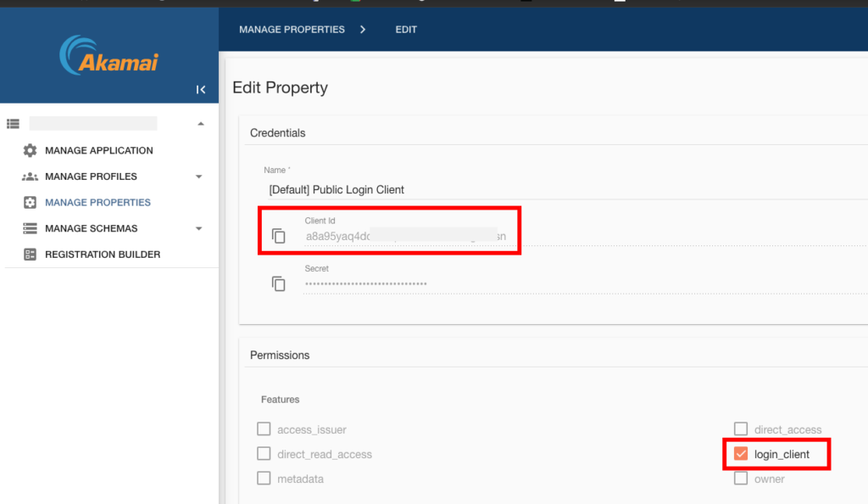Check the metadata feature checkbox
This screenshot has height=504, width=868.
[x=264, y=479]
